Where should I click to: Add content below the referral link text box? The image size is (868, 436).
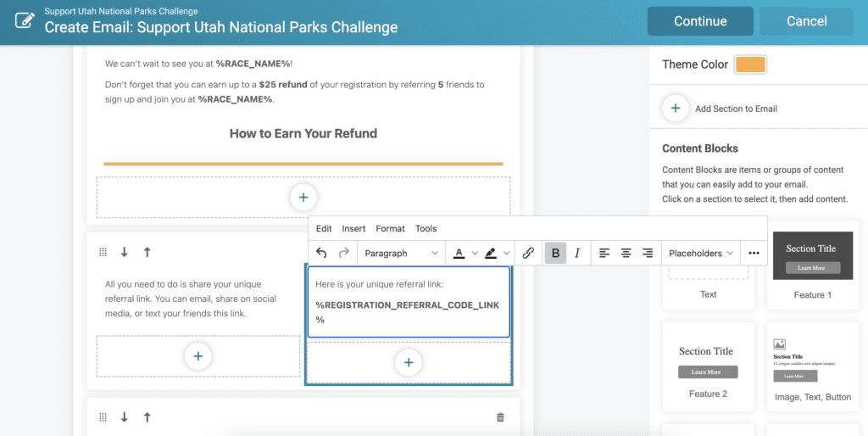(409, 363)
